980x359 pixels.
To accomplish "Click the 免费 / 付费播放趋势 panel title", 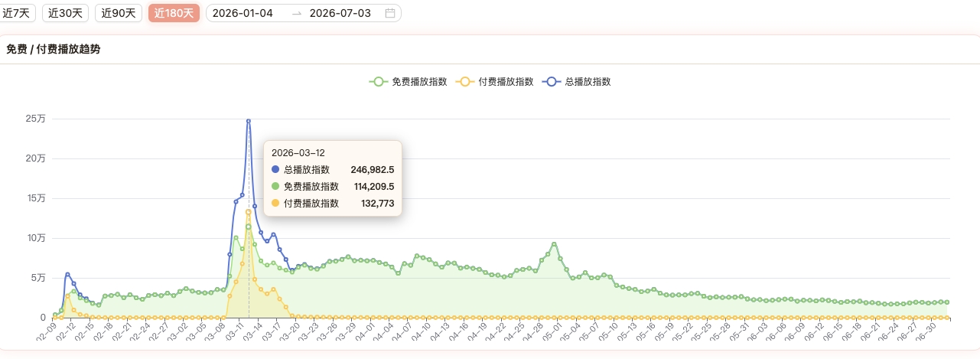I will click(x=53, y=49).
